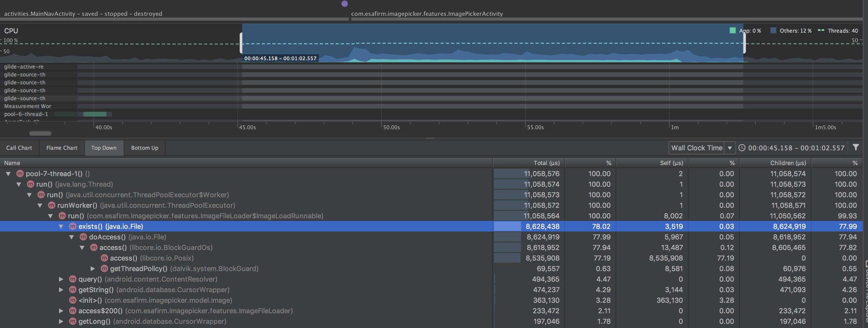Switch to the Call Chart tab
Viewport: 868px width, 328px height.
[x=19, y=148]
